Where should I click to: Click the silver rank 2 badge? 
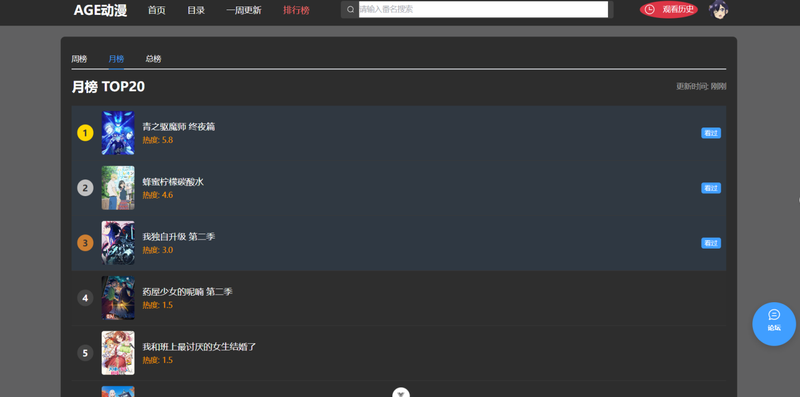tap(85, 188)
